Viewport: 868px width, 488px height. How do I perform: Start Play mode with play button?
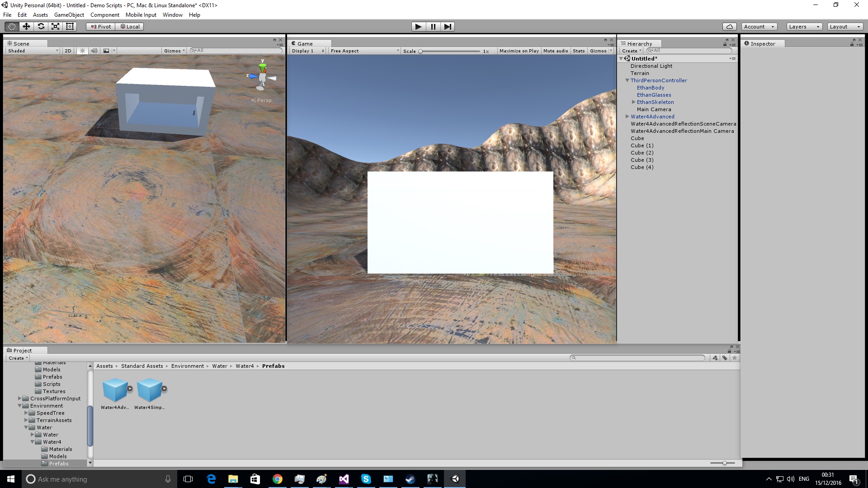click(419, 27)
